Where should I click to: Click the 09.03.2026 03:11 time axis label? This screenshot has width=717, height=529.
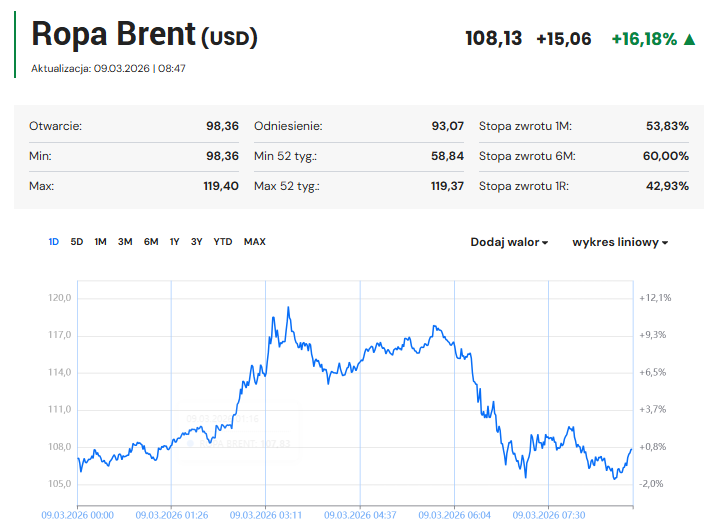click(265, 515)
